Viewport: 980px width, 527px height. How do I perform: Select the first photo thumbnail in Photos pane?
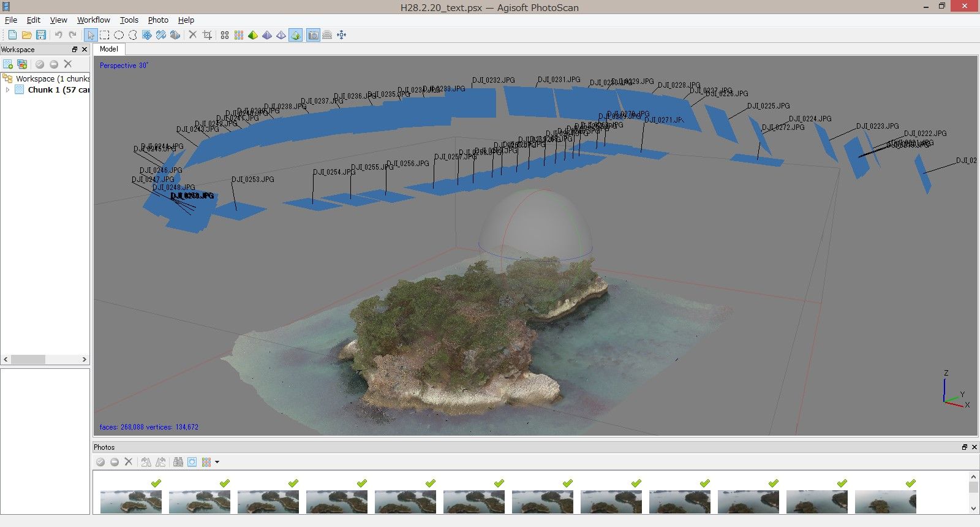(131, 501)
